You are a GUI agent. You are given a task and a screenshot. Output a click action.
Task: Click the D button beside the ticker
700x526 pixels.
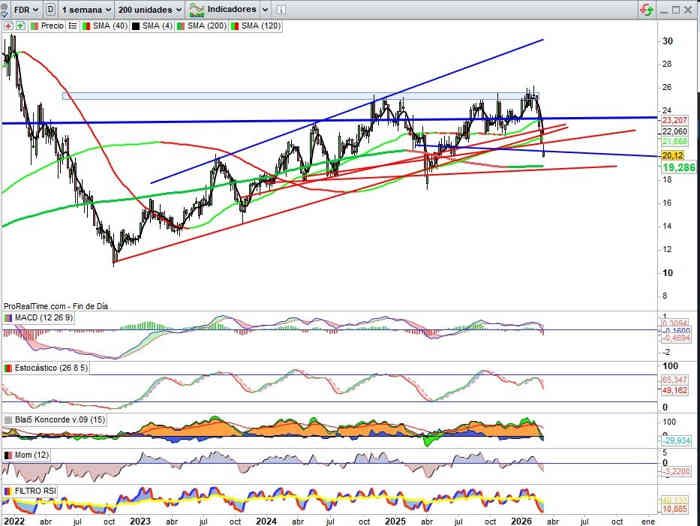click(51, 8)
